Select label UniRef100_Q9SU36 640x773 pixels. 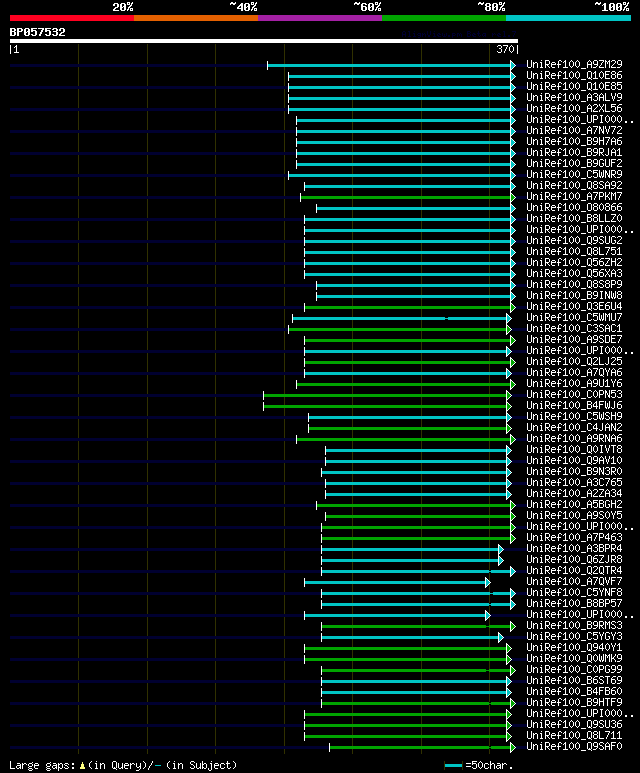pos(574,725)
